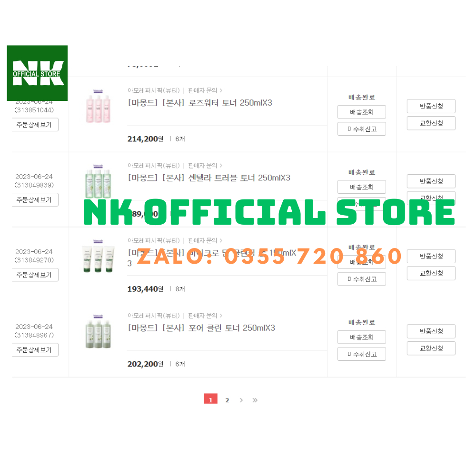Open the pore clean toner product thumbnail
The image size is (476, 476).
coord(98,331)
